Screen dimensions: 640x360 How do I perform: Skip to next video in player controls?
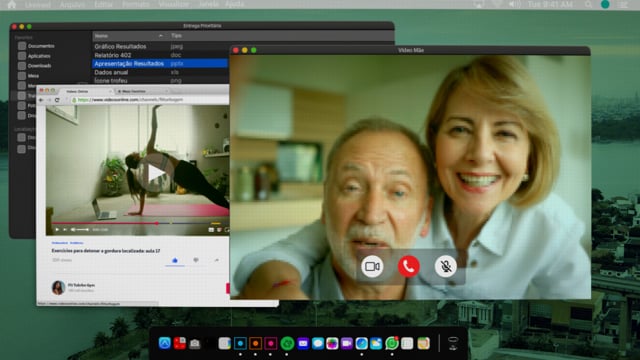pos(65,230)
